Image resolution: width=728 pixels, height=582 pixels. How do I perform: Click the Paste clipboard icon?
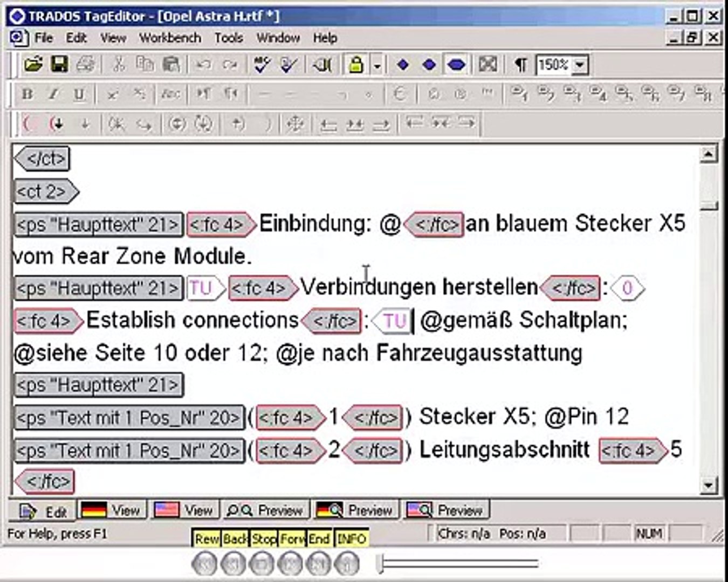coord(171,65)
